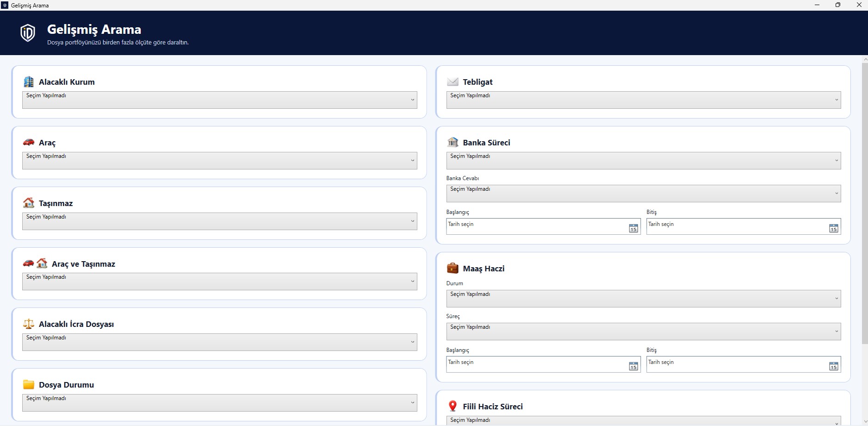Open the Taşınmaz dropdown list

[220, 221]
